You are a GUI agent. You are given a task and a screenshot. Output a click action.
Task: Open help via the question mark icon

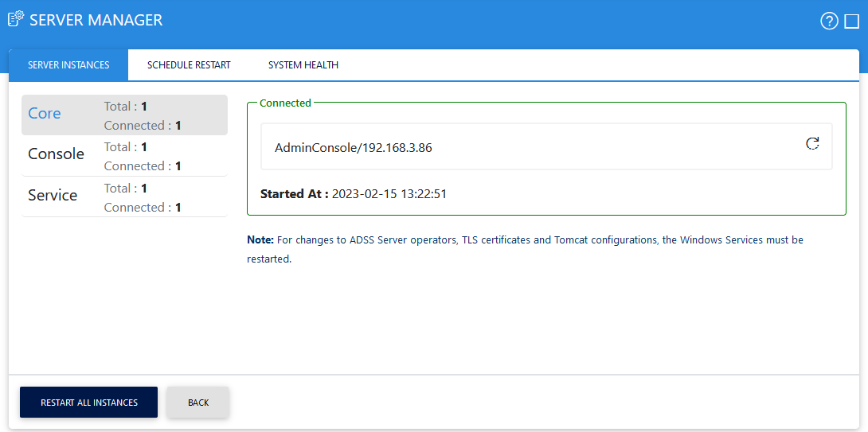tap(829, 21)
